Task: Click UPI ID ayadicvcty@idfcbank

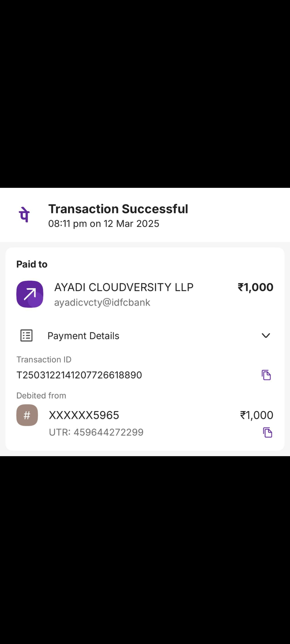Action: click(102, 302)
